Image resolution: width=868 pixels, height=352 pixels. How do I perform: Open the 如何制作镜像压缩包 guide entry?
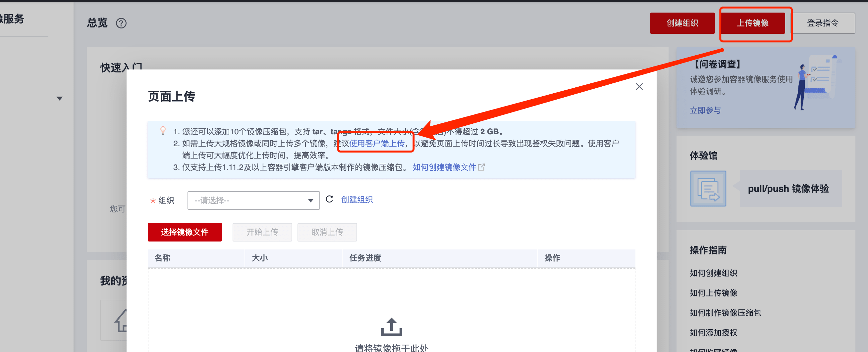click(725, 313)
